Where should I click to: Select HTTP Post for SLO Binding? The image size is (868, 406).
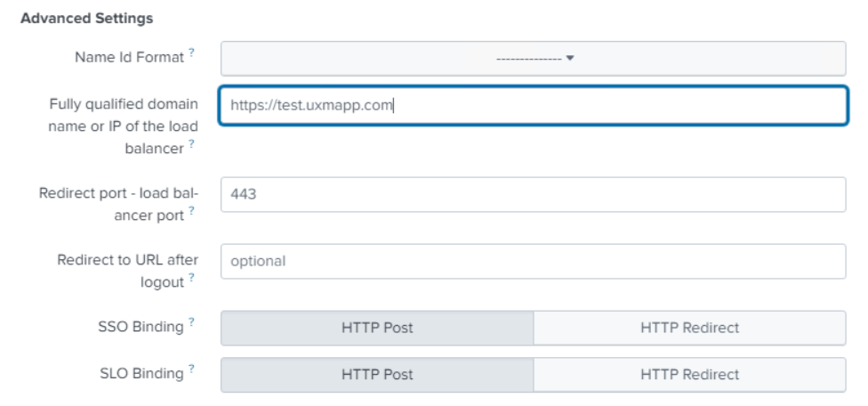point(377,375)
